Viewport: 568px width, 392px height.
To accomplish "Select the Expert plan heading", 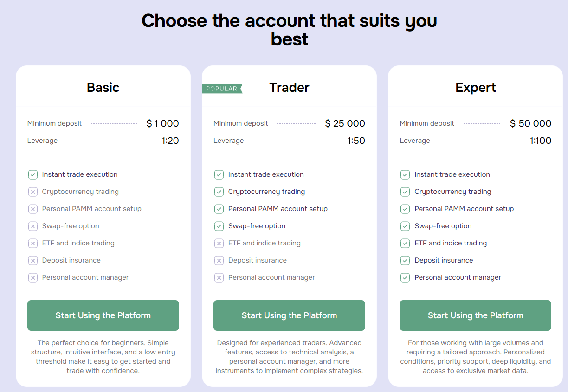I will (476, 87).
